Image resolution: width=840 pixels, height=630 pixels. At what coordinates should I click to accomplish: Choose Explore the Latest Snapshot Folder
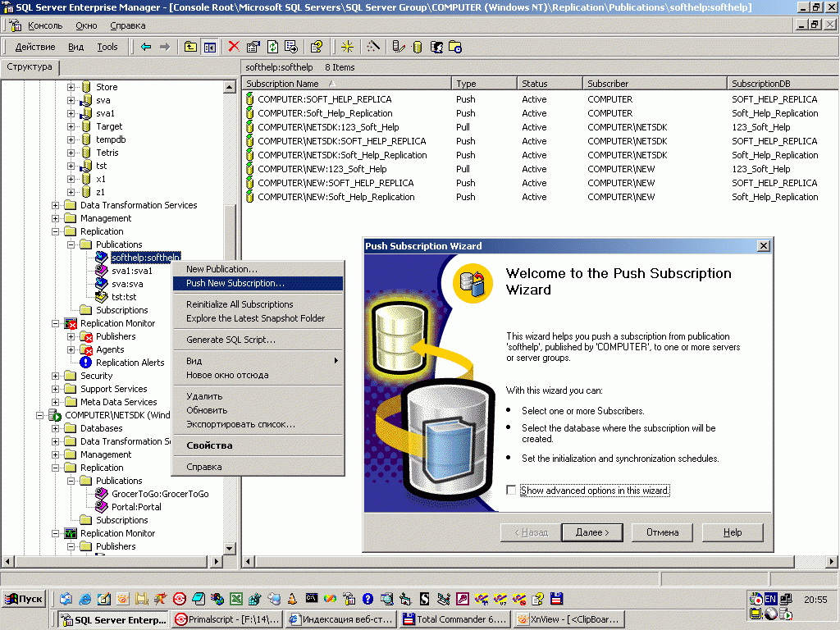click(x=258, y=318)
